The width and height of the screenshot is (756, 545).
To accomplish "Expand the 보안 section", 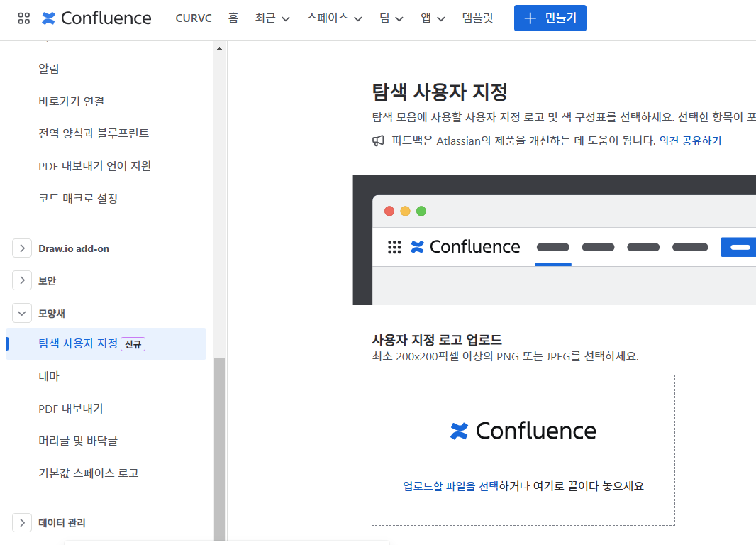I will [x=22, y=280].
